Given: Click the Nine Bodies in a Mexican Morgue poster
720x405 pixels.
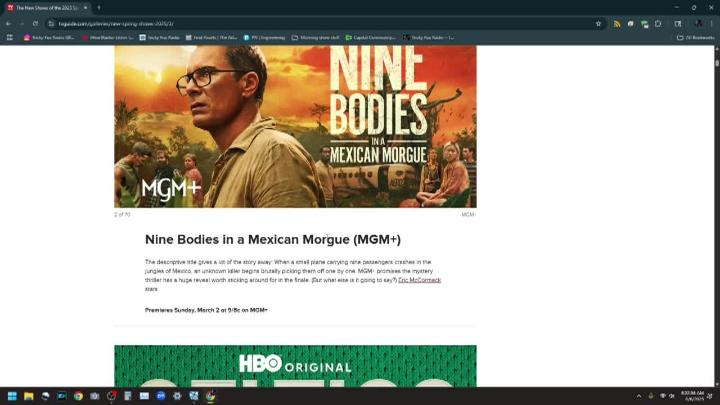Looking at the screenshot, I should tap(295, 126).
